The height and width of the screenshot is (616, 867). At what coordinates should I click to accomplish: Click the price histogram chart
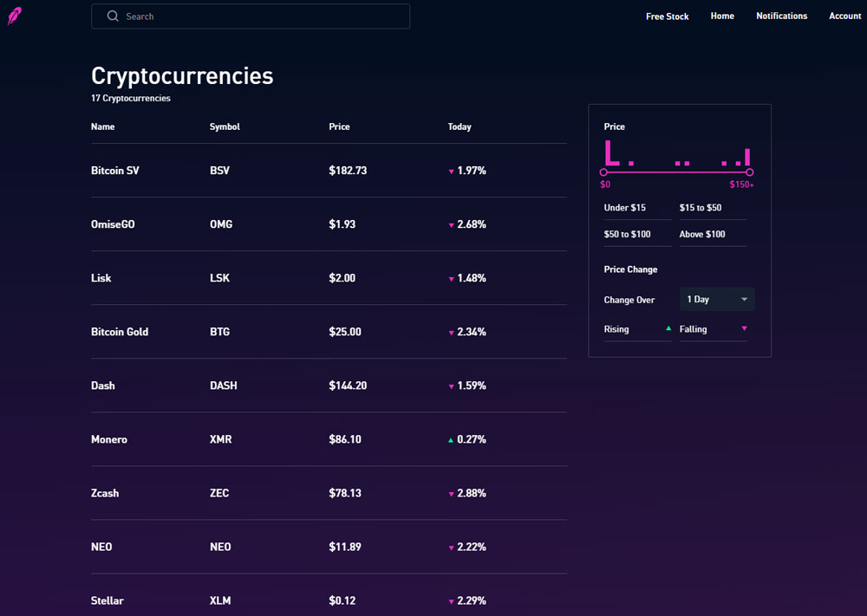676,152
